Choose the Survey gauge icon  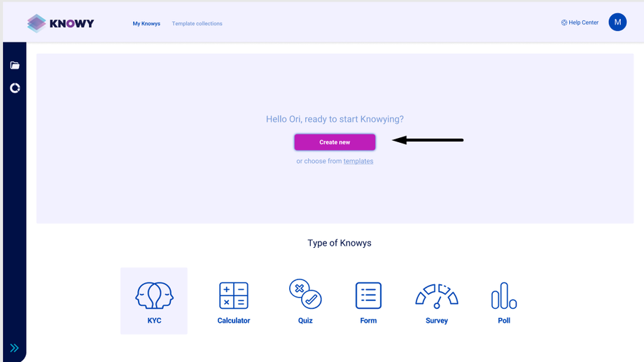pyautogui.click(x=437, y=295)
